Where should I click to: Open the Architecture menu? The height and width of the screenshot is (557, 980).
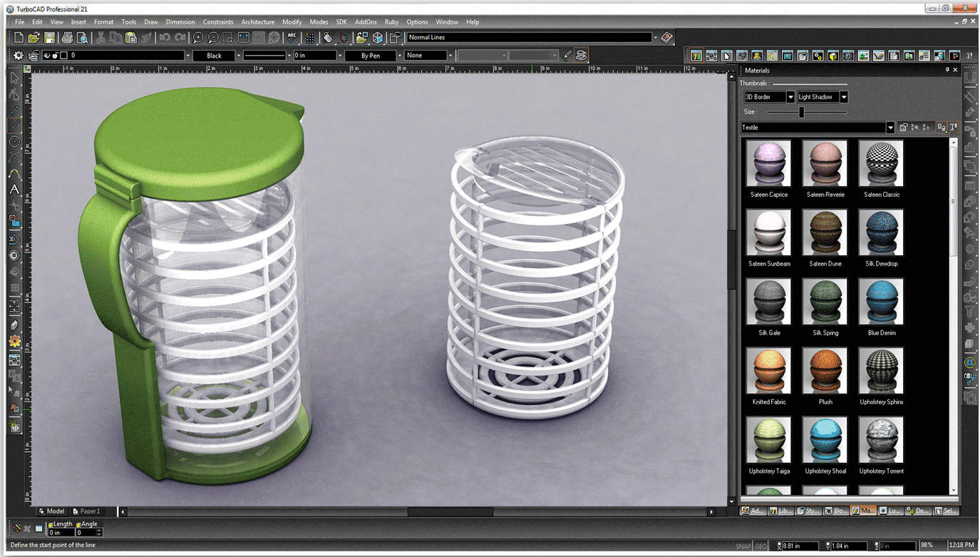click(257, 22)
